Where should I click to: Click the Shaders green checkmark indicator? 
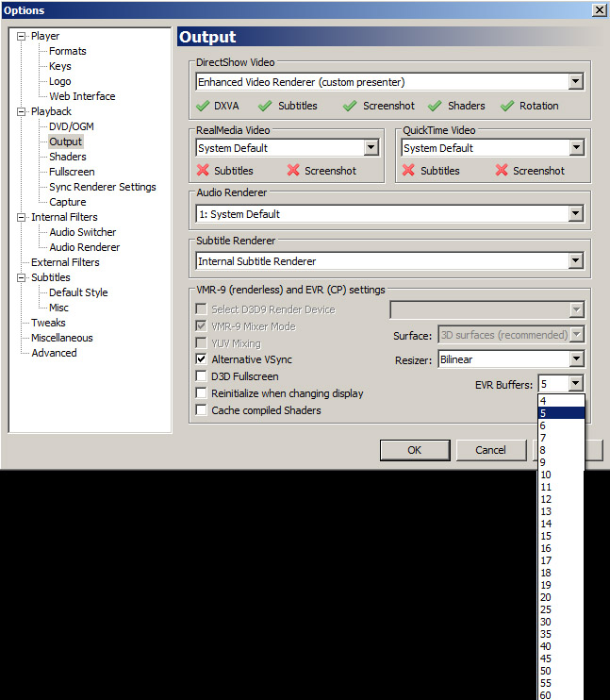pos(435,106)
